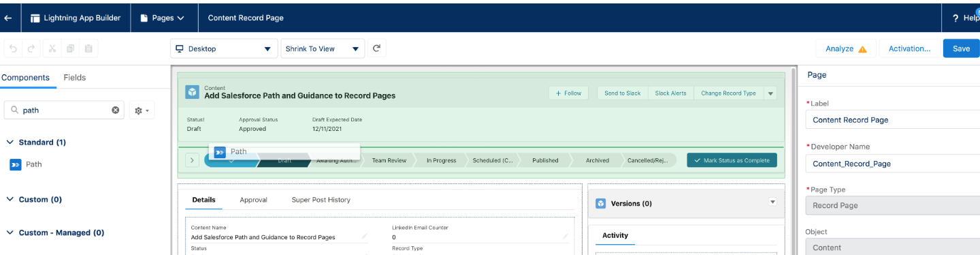Click the Paste clipboard icon

88,48
